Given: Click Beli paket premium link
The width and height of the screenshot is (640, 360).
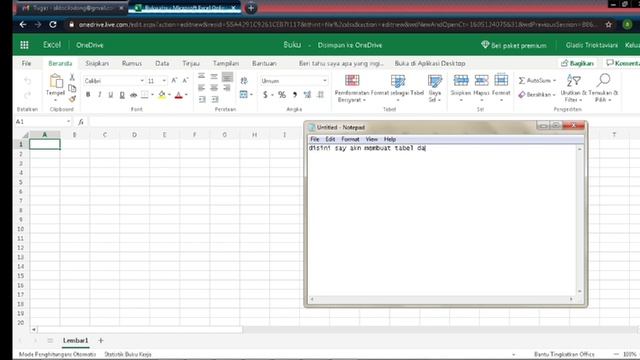Looking at the screenshot, I should [514, 45].
